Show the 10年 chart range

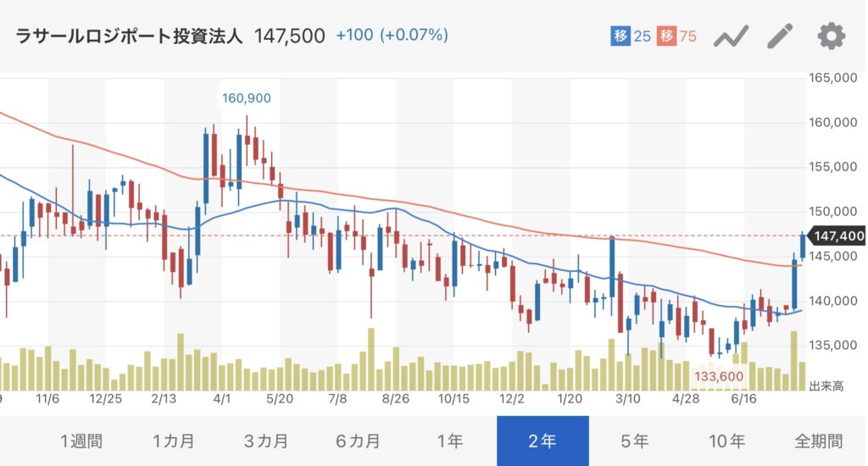726,441
